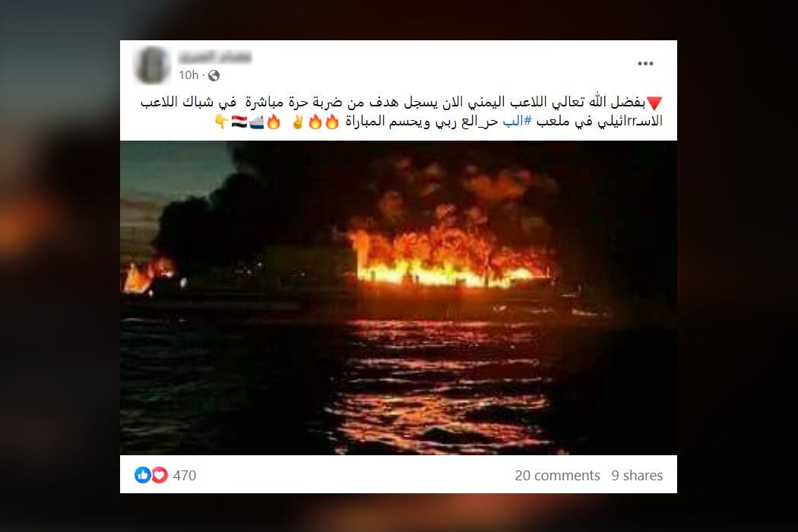Screen dimensions: 798x532
Task: Open the blurred profile picture avatar
Action: coord(153,65)
